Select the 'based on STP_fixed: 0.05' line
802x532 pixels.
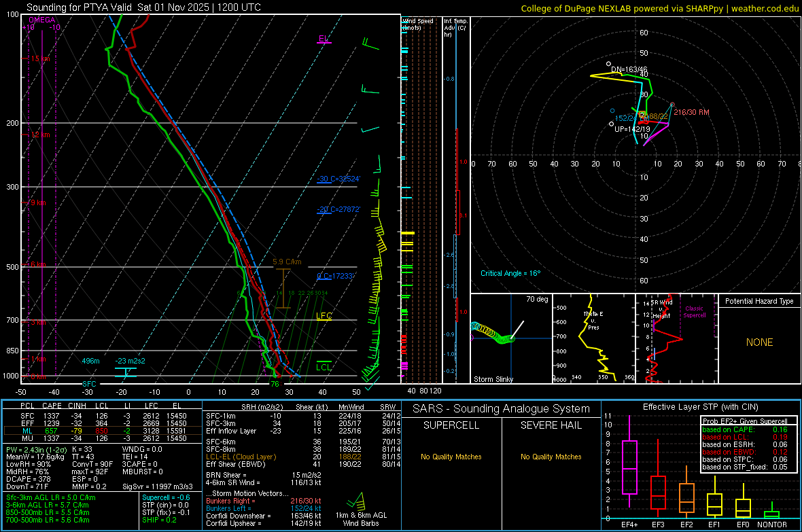coord(745,467)
